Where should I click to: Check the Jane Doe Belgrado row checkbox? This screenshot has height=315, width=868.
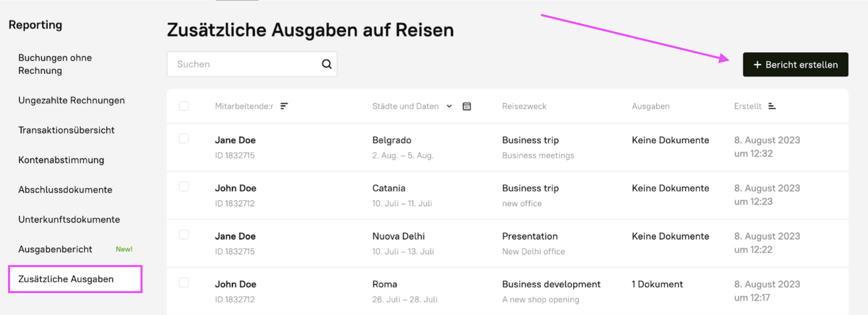[184, 139]
